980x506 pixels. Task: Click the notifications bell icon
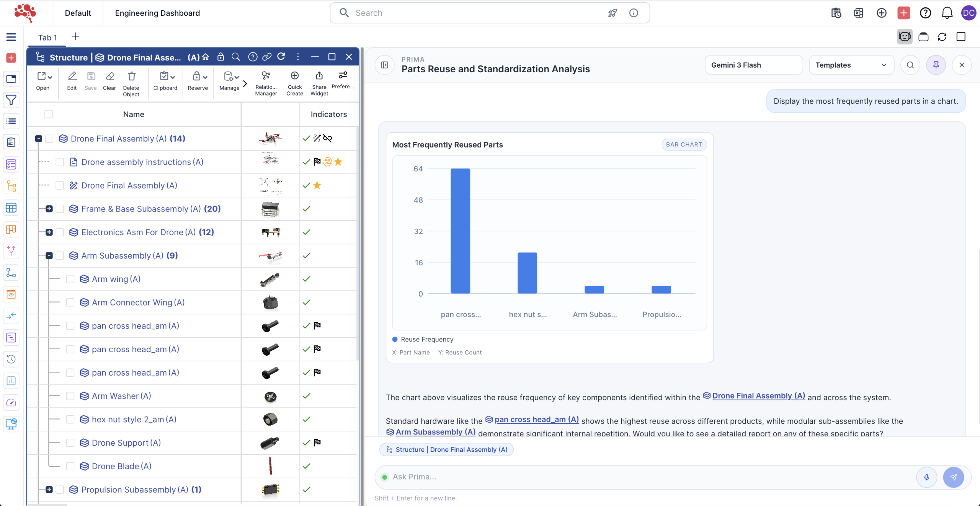(x=947, y=13)
